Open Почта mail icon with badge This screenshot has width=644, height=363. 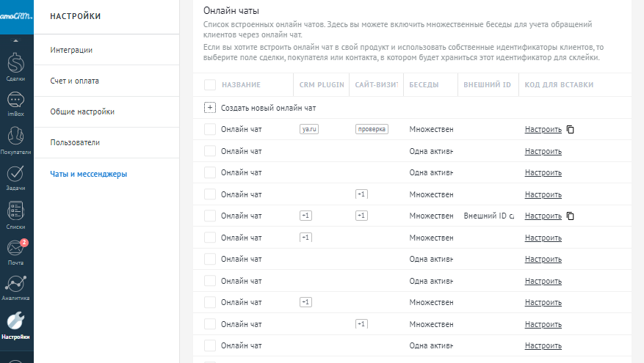coord(15,249)
